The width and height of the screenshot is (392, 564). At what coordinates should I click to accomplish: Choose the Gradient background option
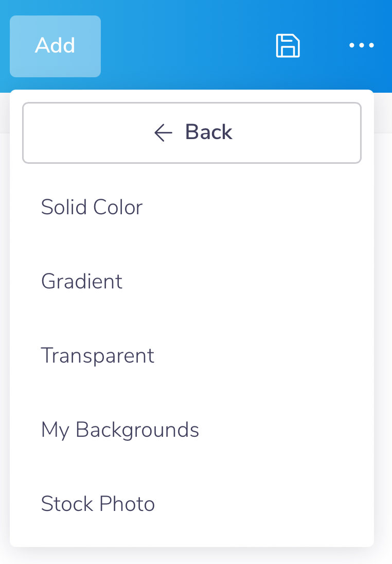tap(192, 281)
